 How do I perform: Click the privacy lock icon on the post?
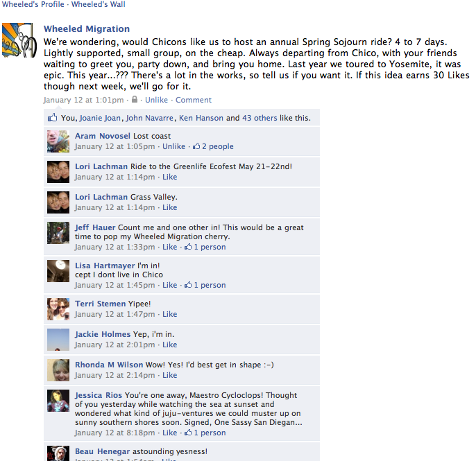click(135, 100)
